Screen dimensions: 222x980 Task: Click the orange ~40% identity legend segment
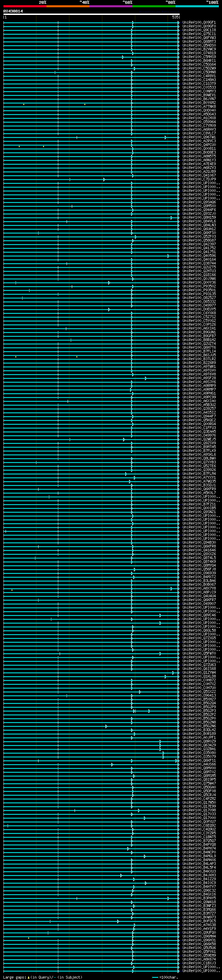[68, 6]
